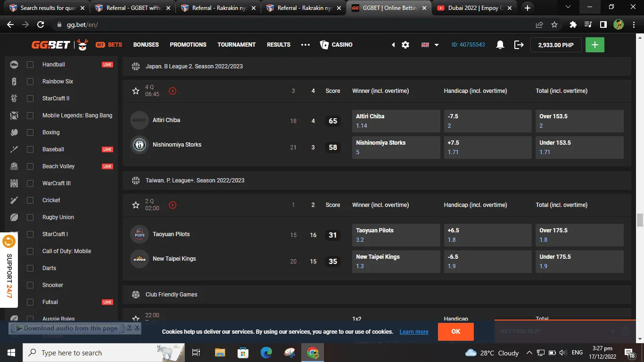Open Windows Start menu
Image resolution: width=644 pixels, height=362 pixels.
click(x=11, y=353)
